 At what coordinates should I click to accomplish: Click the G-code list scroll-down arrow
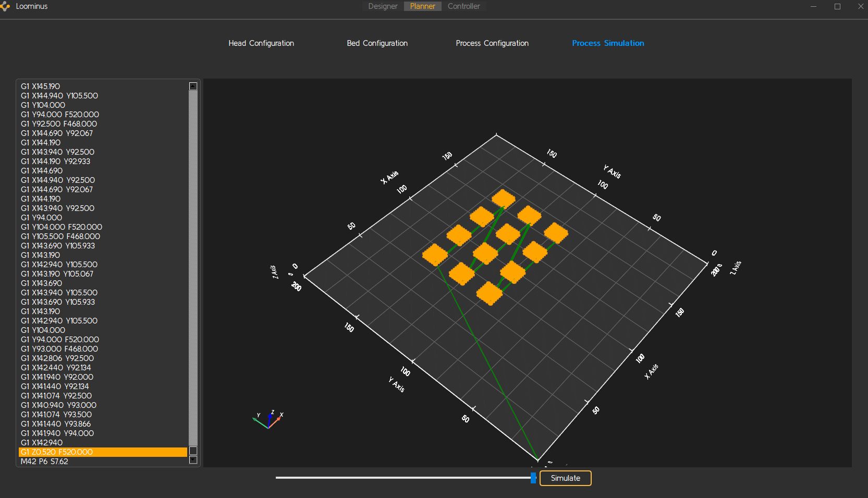pos(193,460)
